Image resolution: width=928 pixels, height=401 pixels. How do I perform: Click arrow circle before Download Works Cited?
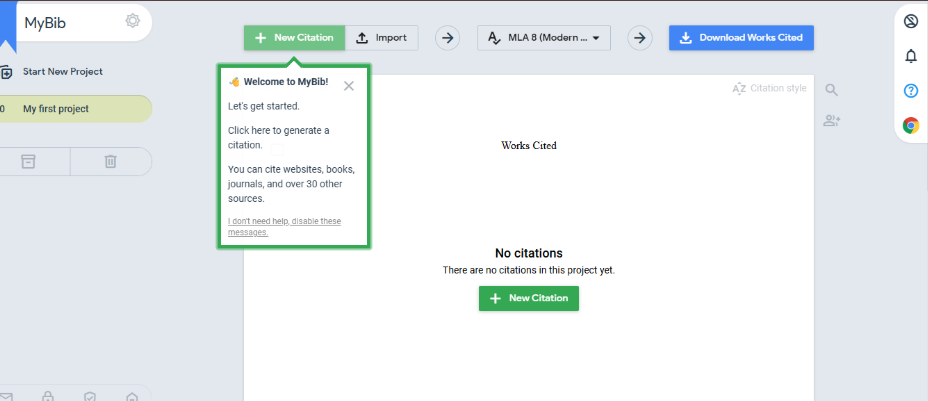tap(640, 38)
